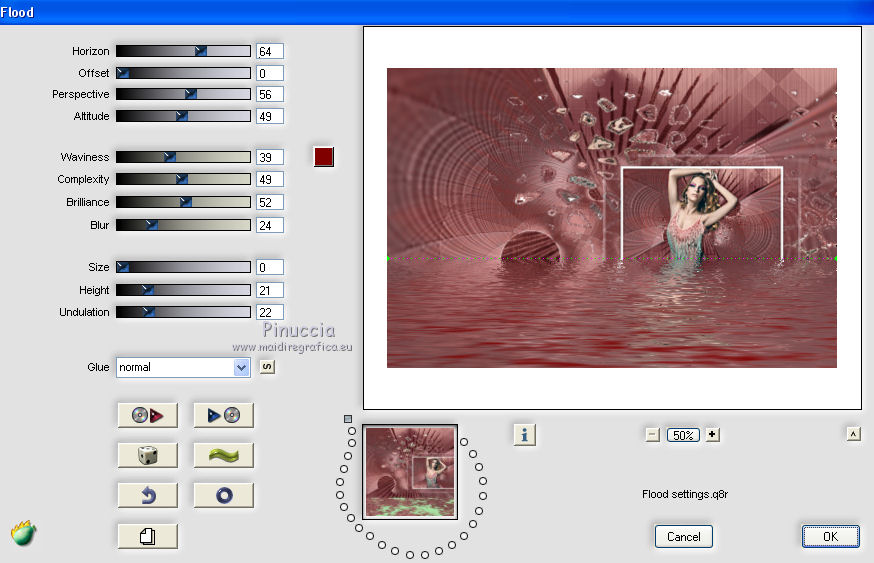Viewport: 874px width, 563px height.
Task: Click the Waviness value field showing 39
Action: pos(270,157)
